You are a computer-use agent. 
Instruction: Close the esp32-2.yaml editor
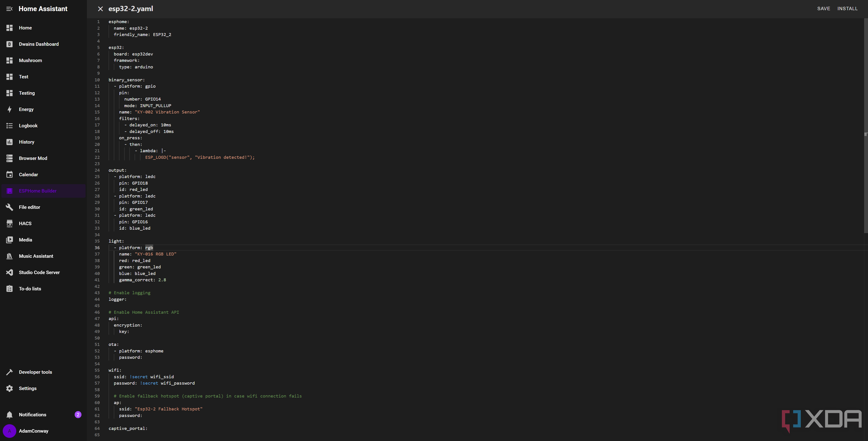[x=100, y=9]
